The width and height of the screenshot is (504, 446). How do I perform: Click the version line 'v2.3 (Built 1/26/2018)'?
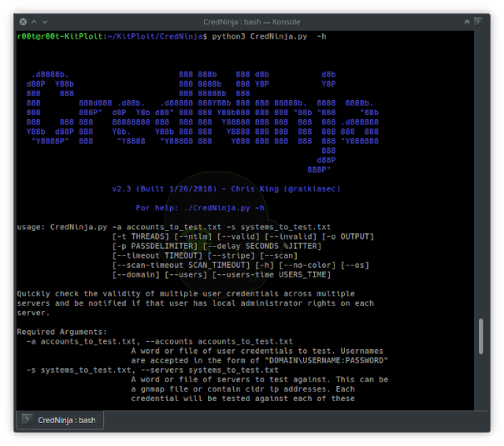(165, 189)
